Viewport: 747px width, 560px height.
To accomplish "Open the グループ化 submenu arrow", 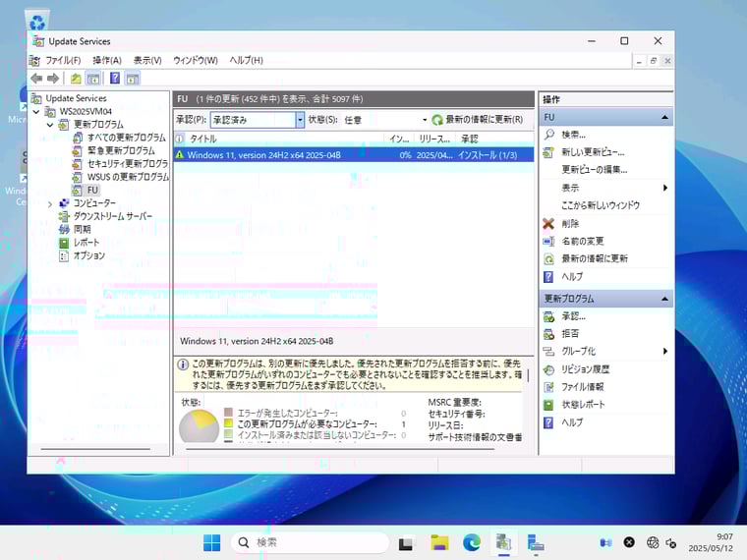I will coord(665,352).
